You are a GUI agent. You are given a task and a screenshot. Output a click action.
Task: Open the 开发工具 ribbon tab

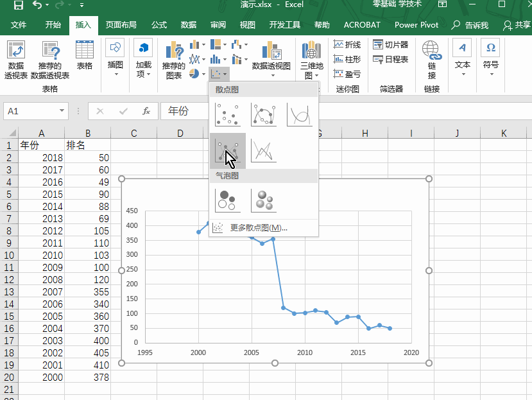285,25
